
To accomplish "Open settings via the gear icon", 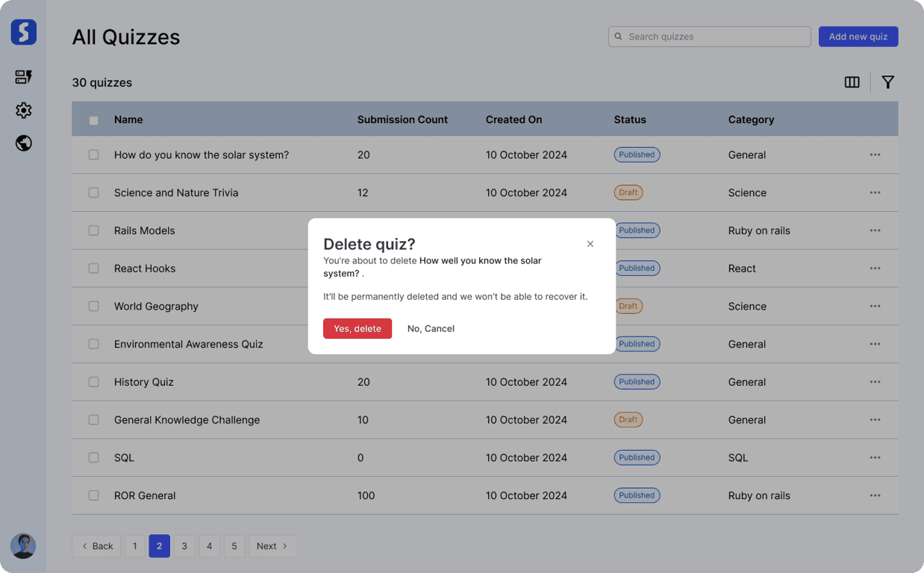I will click(x=23, y=110).
